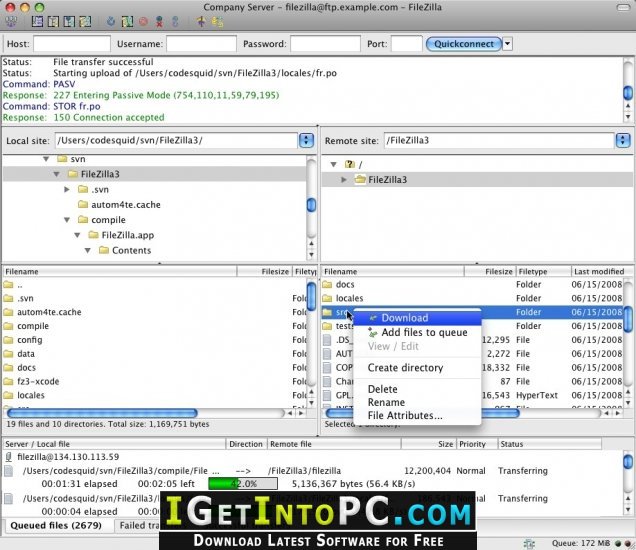This screenshot has height=550, width=636.
Task: Select the locales folder icon in remote list
Action: click(327, 298)
